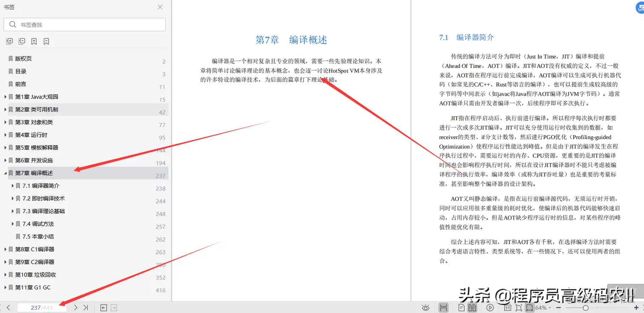Expand the 7.1 编译器简介 bookmark entry
The height and width of the screenshot is (313, 644).
tap(12, 185)
